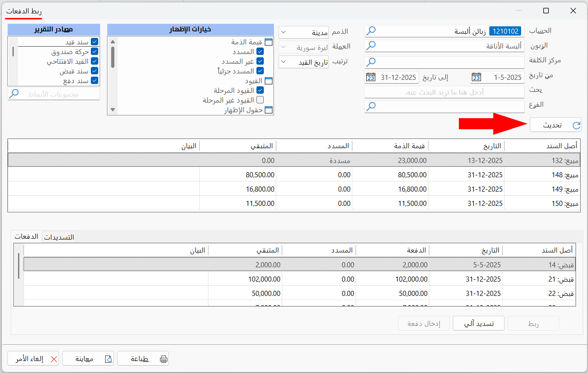Image resolution: width=588 pixels, height=373 pixels.
Task: Click the refresh arrow icon on تحديث
Action: 576,124
